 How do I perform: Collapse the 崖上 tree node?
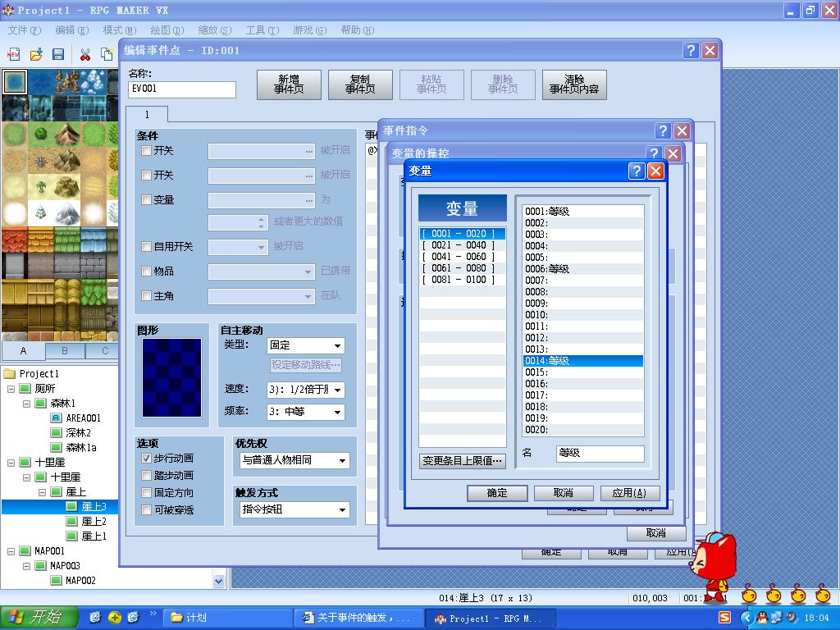tap(42, 492)
